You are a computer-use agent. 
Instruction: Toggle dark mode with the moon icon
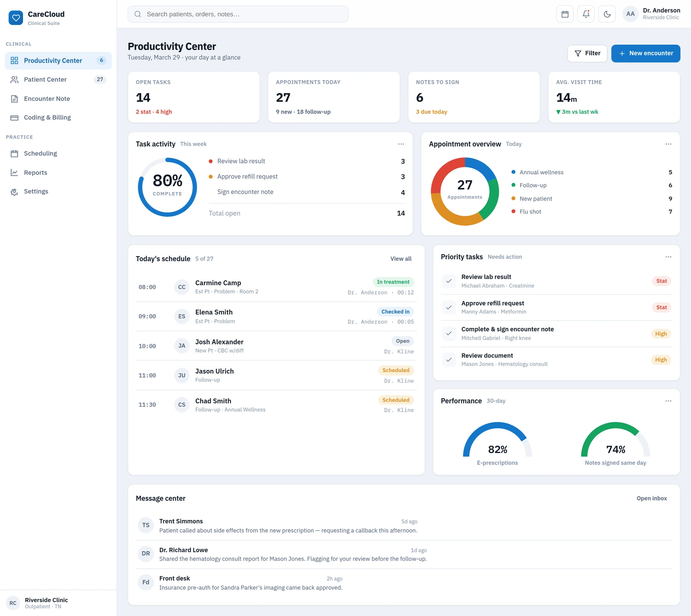(x=607, y=14)
